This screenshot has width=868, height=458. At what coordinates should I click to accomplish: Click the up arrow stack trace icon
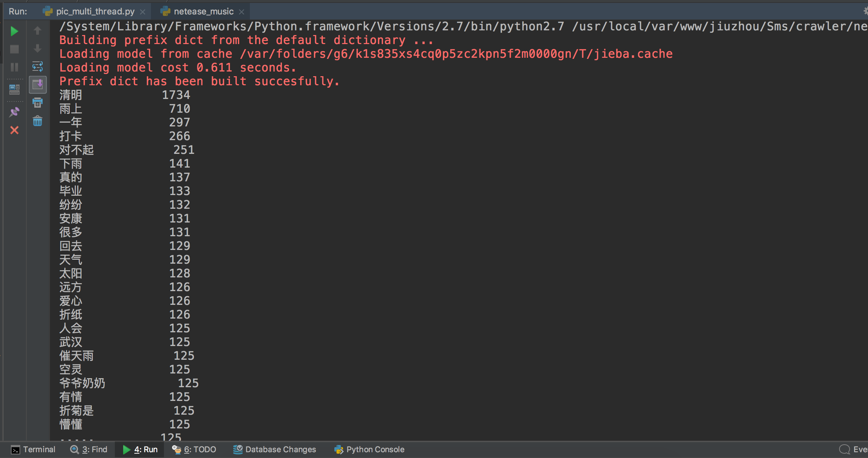pos(38,31)
